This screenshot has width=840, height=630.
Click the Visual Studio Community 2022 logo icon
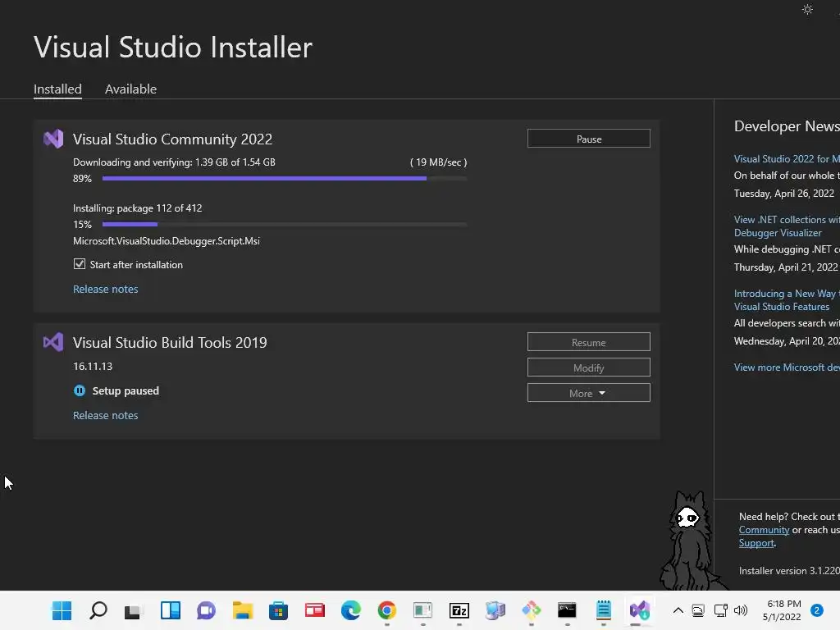click(53, 139)
